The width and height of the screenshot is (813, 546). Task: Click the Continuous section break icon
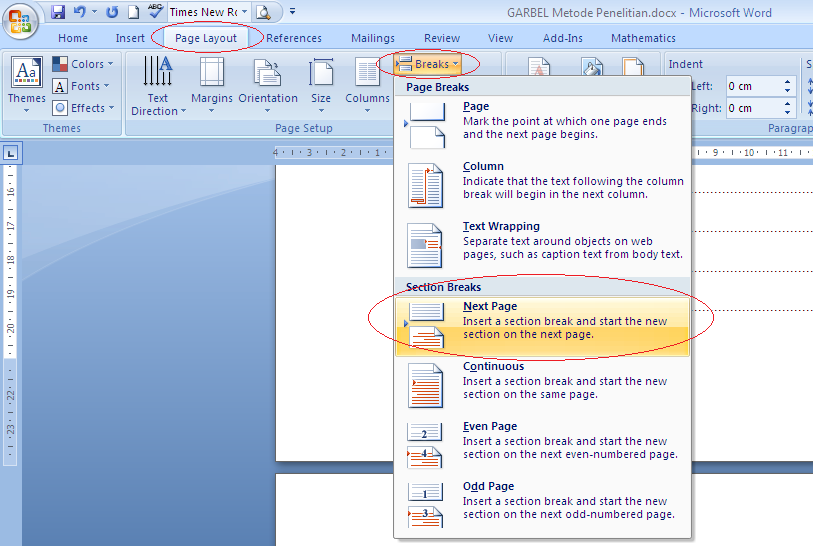pos(425,386)
